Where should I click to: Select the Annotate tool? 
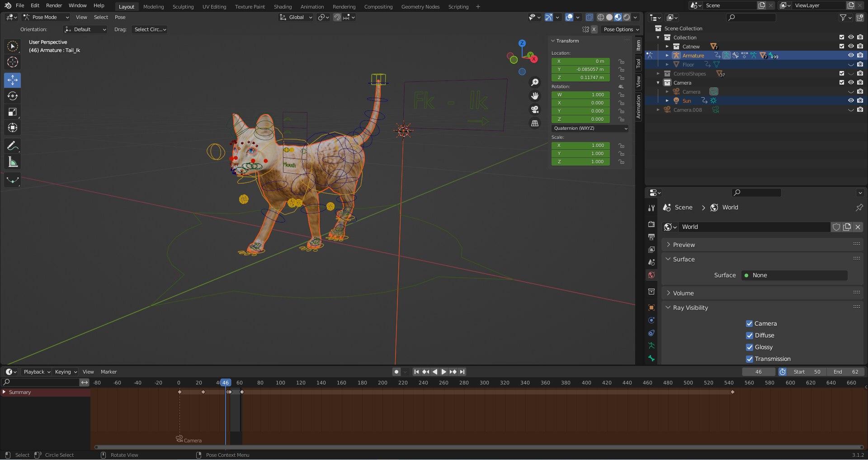[13, 146]
